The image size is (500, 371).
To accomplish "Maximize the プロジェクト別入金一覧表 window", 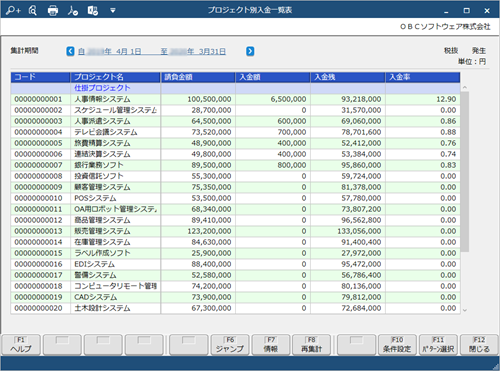I will click(x=467, y=11).
